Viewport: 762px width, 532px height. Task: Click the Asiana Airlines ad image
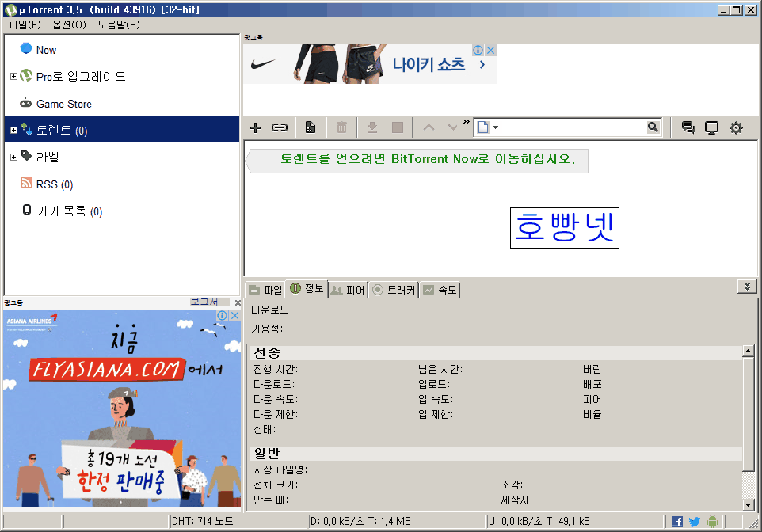click(121, 408)
